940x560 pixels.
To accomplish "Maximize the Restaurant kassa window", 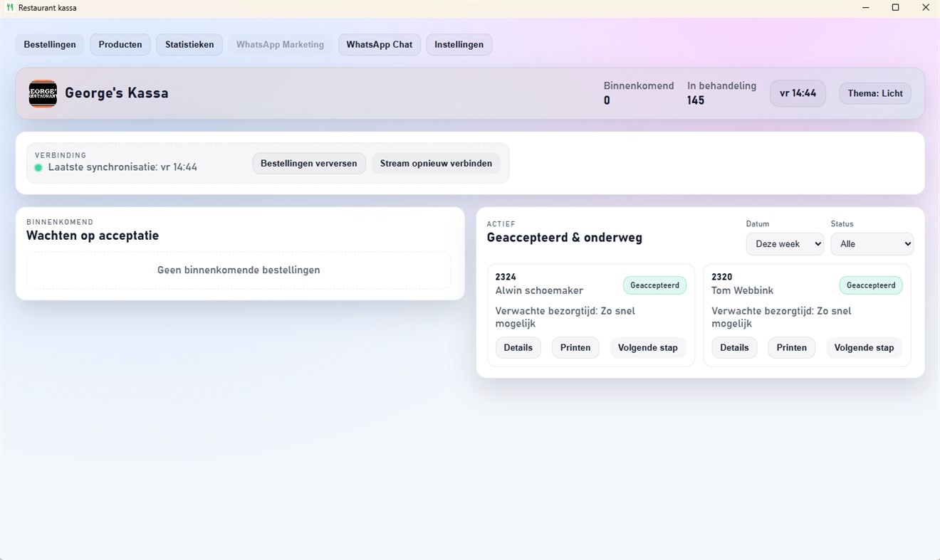I will coord(895,8).
